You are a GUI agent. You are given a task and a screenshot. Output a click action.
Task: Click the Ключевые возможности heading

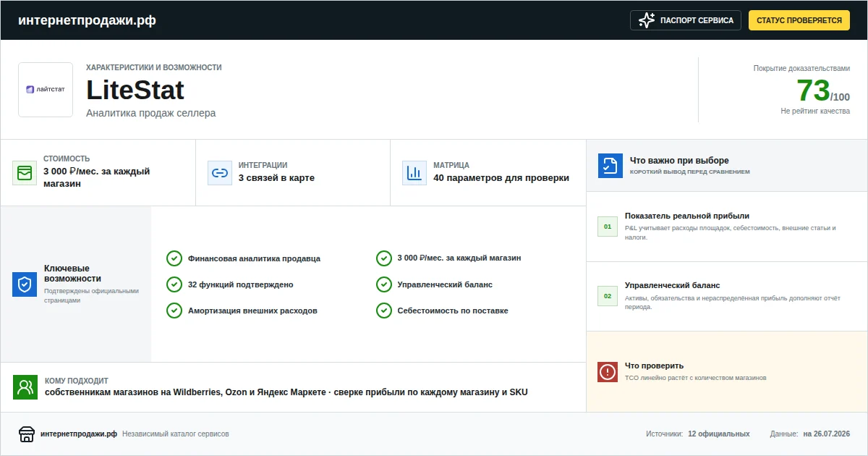[72, 274]
